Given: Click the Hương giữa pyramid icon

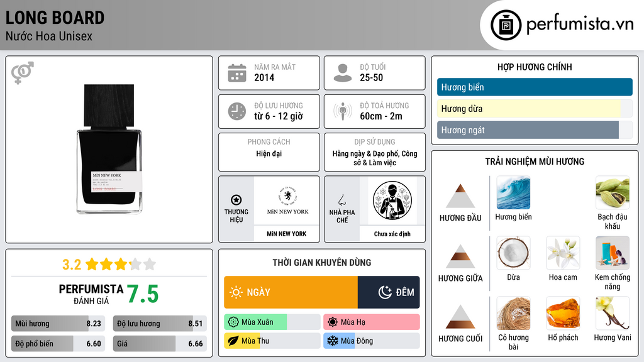Looking at the screenshot, I should [460, 256].
